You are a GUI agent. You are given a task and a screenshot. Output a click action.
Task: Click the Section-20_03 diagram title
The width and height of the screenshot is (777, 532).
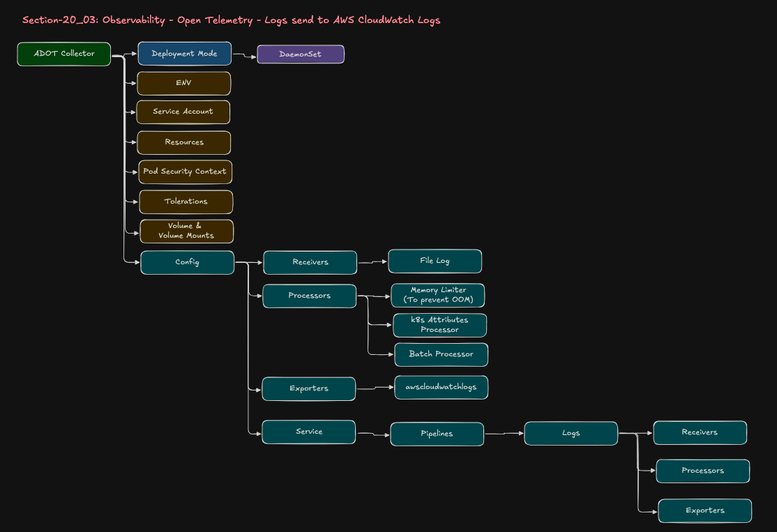tap(231, 20)
